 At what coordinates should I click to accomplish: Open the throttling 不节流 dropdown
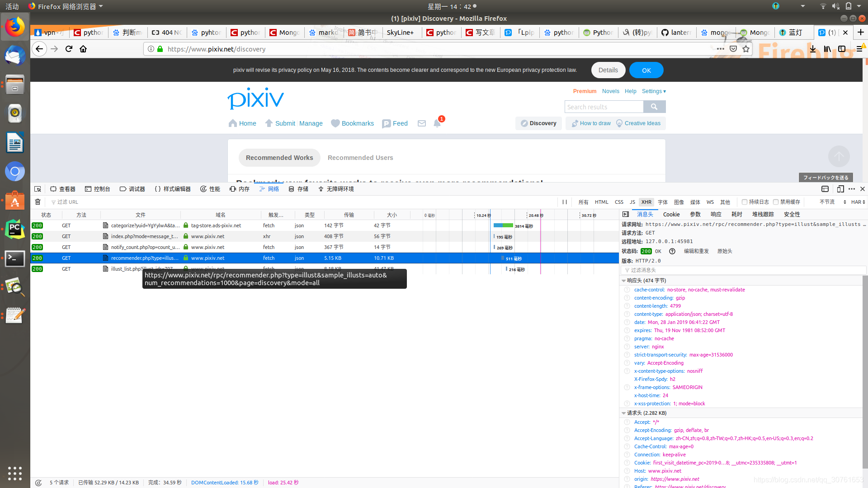pos(832,202)
